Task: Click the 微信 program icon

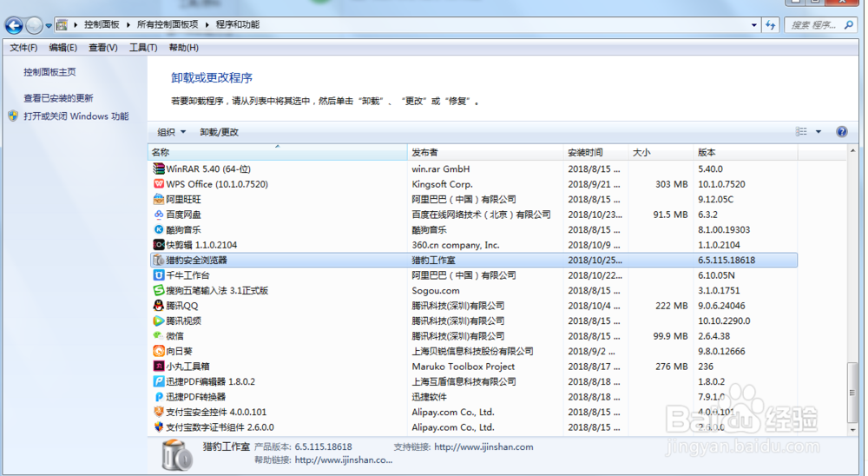Action: tap(159, 336)
